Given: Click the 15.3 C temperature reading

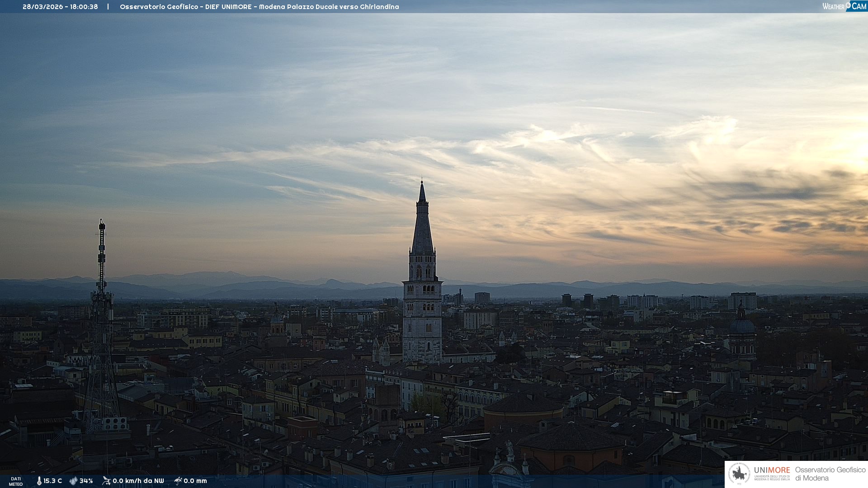Looking at the screenshot, I should (52, 481).
